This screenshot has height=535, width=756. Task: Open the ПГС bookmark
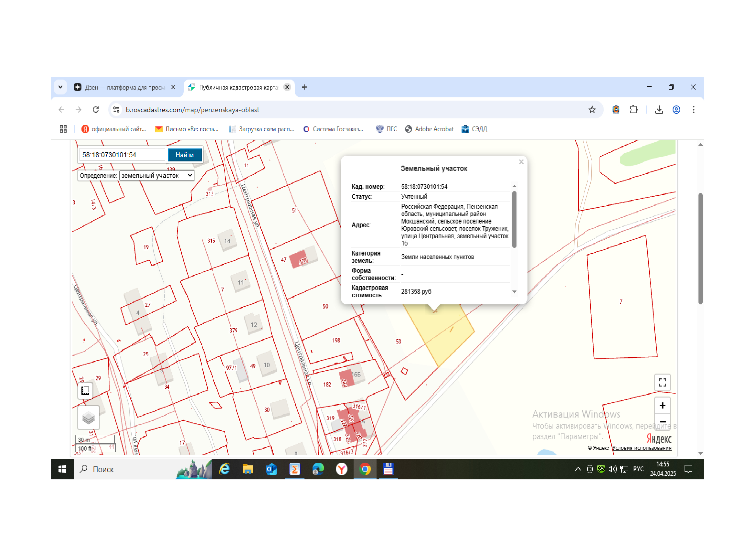point(387,129)
